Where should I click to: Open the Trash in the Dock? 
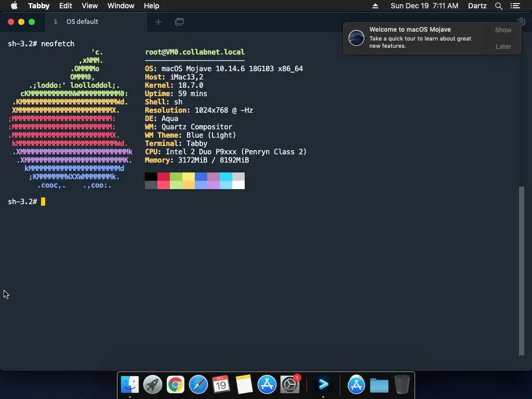click(402, 385)
